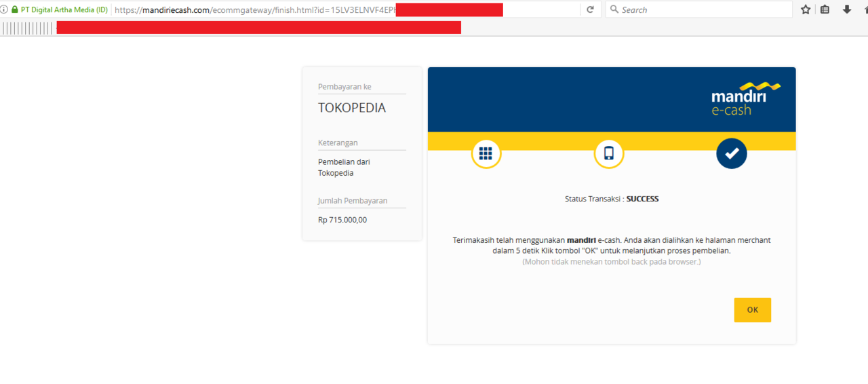This screenshot has height=384, width=868.
Task: Click the green padlock security icon
Action: (15, 9)
